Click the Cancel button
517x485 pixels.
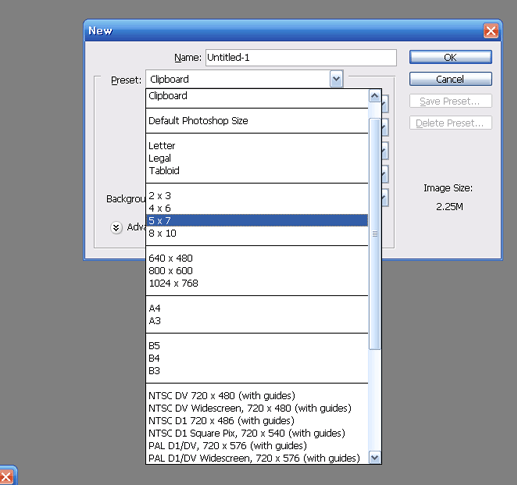click(x=450, y=79)
